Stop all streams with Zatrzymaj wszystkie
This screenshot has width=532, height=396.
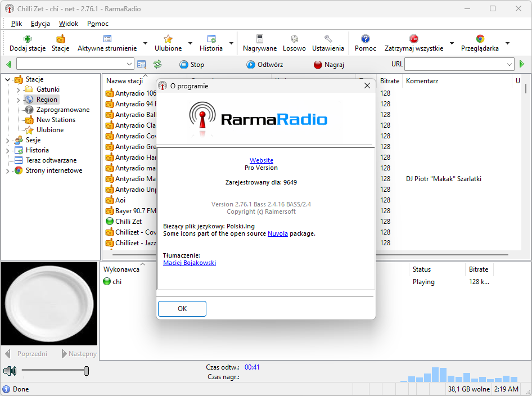point(414,39)
